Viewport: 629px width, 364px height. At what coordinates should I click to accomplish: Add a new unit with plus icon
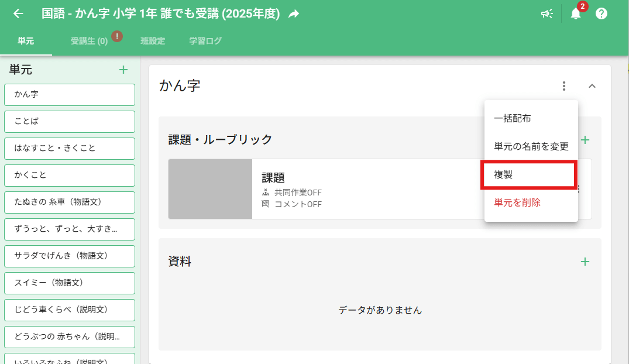click(123, 70)
